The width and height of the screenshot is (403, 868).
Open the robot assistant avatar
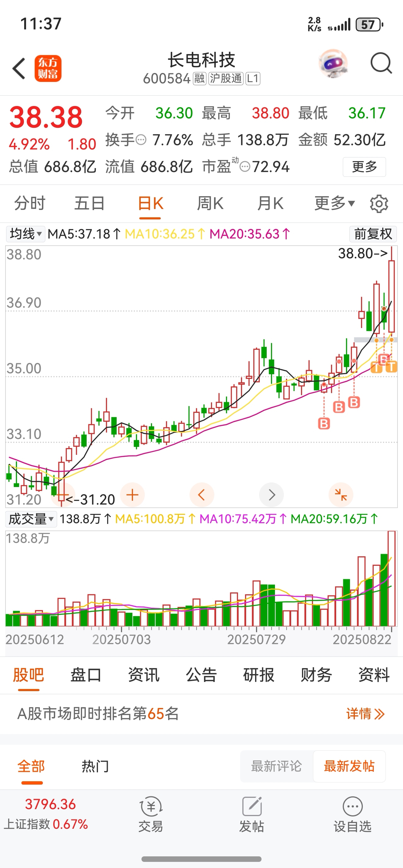[333, 64]
